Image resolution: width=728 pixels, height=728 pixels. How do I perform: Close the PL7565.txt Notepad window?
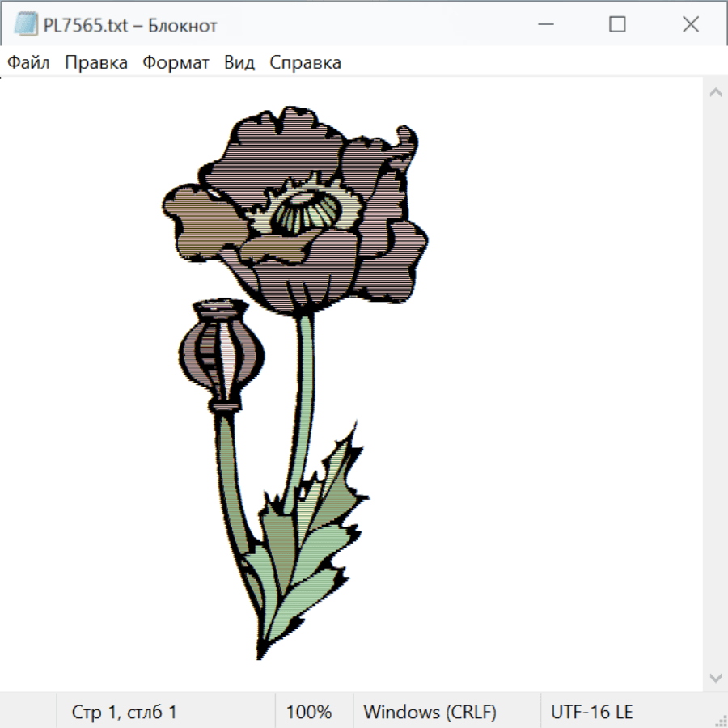pyautogui.click(x=690, y=25)
